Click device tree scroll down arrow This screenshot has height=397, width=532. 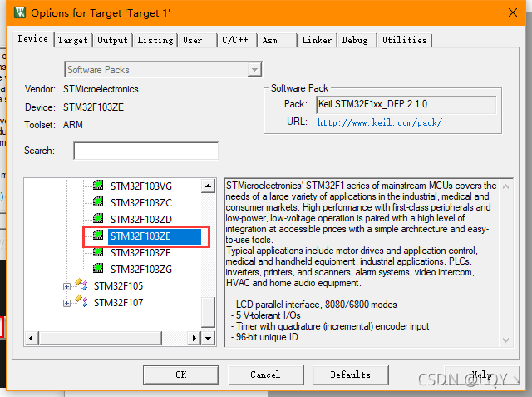(x=208, y=338)
